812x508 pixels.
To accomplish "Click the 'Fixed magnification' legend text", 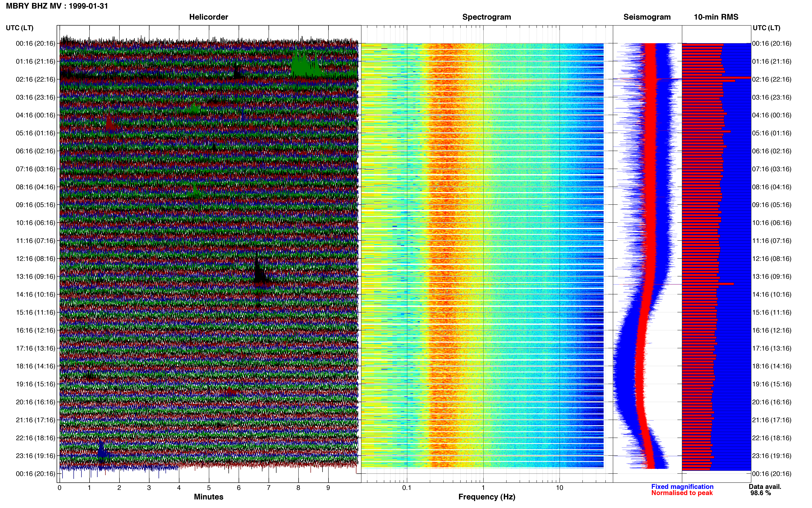I will tap(682, 486).
